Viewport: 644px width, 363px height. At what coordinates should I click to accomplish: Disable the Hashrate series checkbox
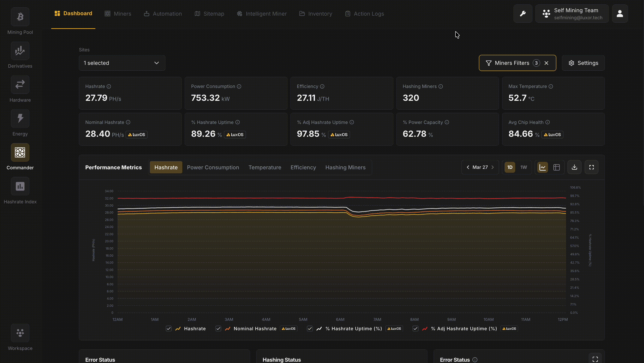tap(169, 329)
